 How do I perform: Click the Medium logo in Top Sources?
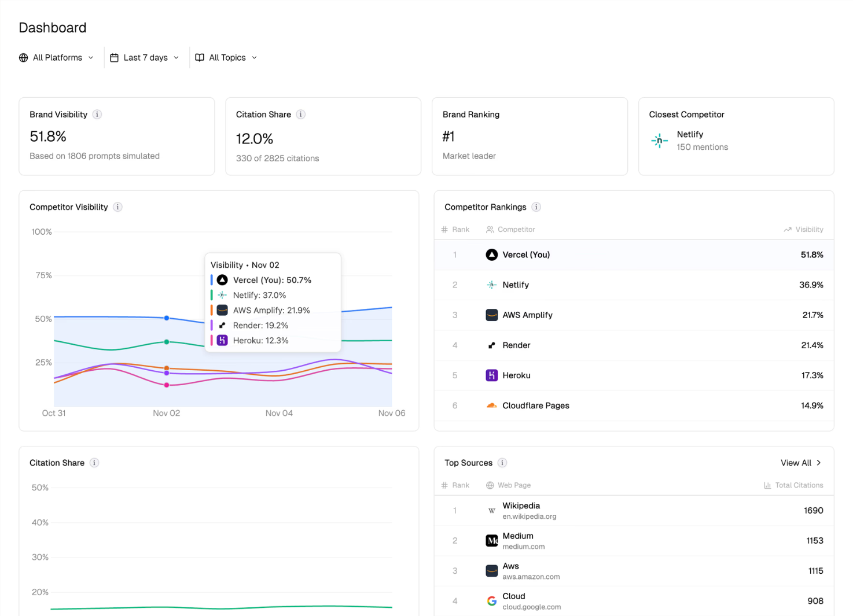click(x=491, y=541)
